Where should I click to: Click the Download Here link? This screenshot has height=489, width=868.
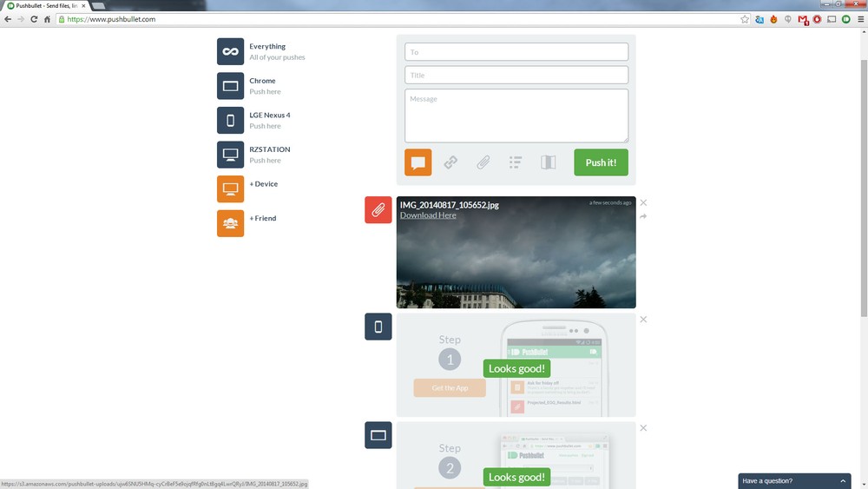tap(428, 215)
